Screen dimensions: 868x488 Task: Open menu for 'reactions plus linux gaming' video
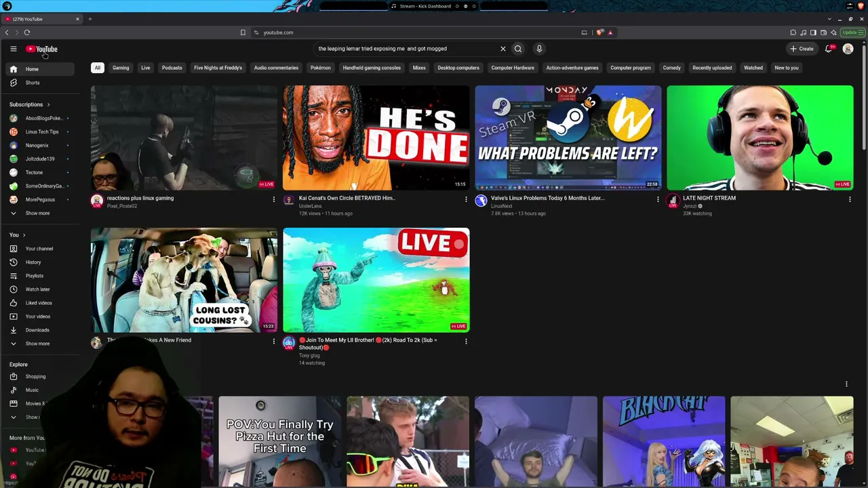(x=274, y=199)
